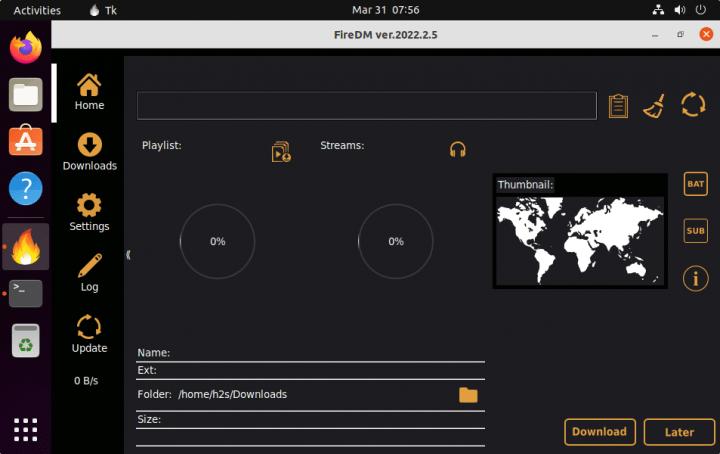
Task: Click the broom clear URL icon
Action: pos(654,106)
